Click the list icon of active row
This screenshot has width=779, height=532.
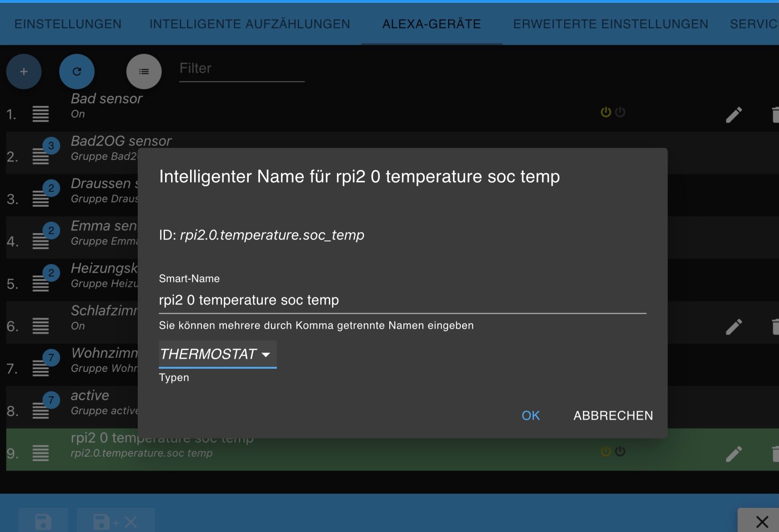[40, 411]
